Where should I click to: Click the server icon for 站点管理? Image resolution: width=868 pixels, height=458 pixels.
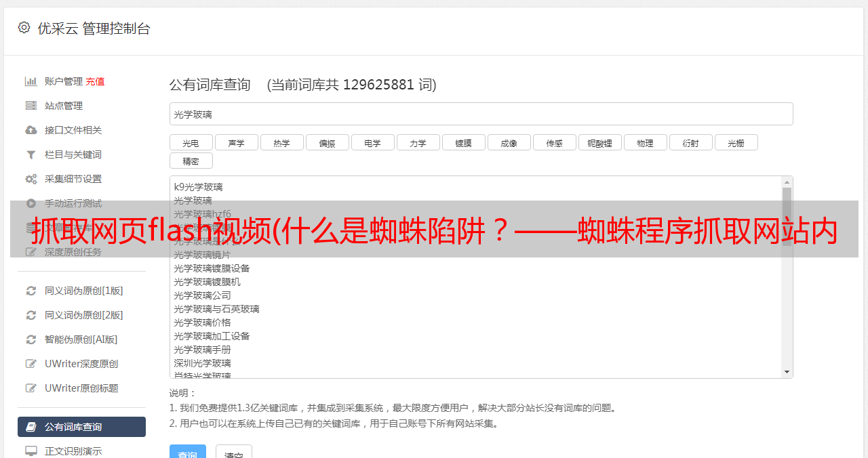[x=31, y=106]
